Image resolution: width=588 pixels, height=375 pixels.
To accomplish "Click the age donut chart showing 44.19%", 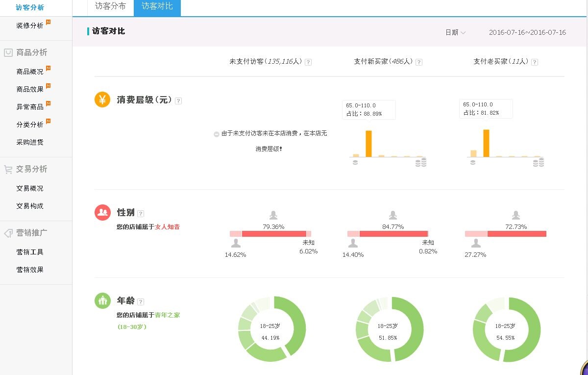I will coord(272,330).
